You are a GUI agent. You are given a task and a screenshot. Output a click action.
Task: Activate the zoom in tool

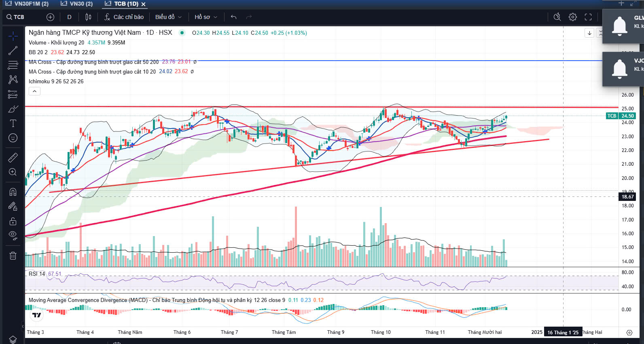[13, 172]
